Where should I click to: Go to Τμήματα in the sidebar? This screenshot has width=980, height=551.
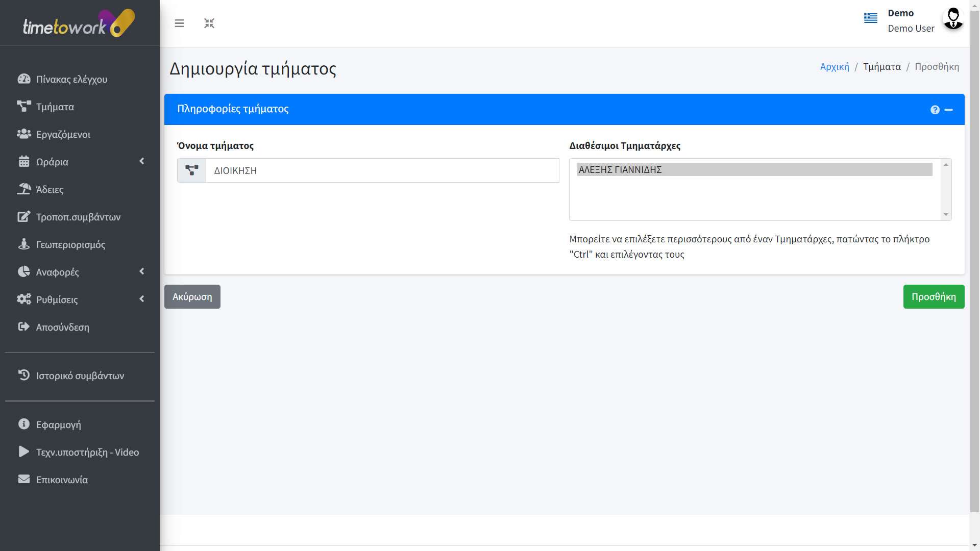point(55,107)
